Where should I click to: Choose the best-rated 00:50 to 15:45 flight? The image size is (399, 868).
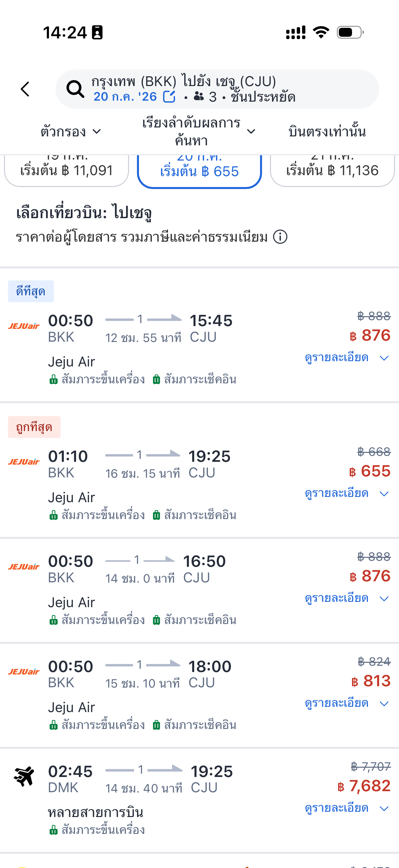168,329
